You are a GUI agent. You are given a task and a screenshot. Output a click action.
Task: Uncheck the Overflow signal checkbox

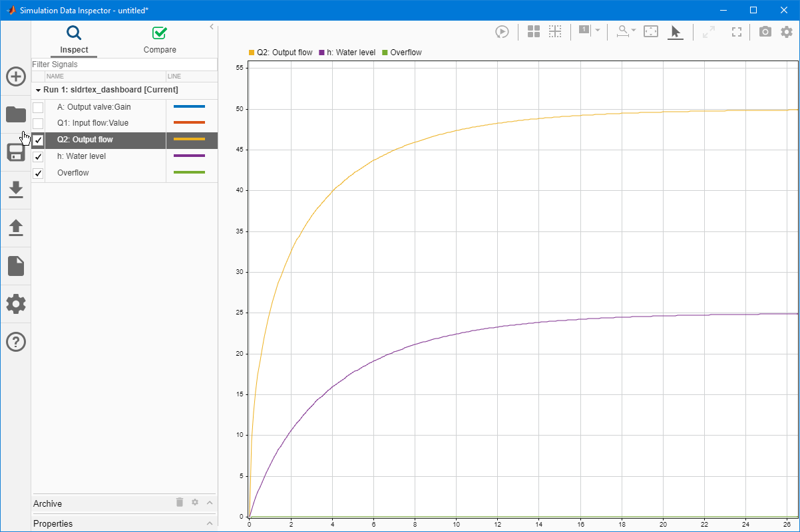click(38, 174)
